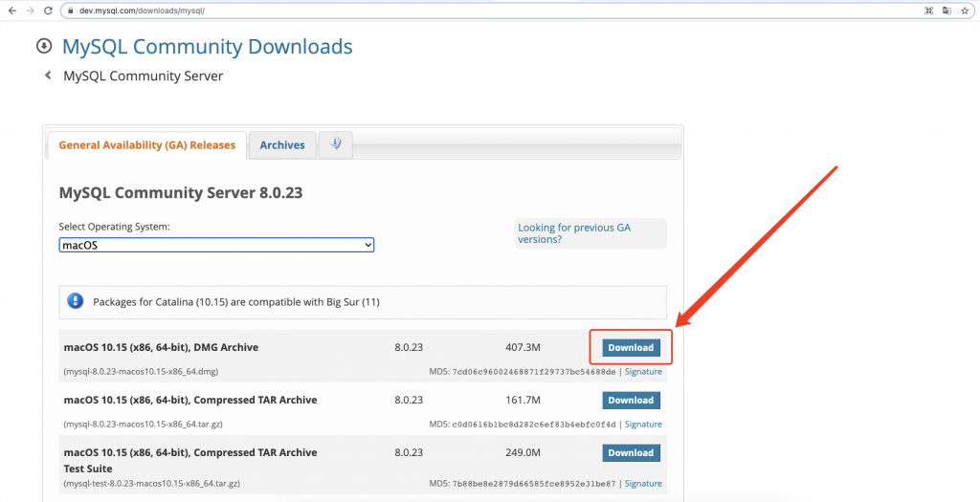The width and height of the screenshot is (980, 502).
Task: Open the MySQL Community Downloads heading link
Action: pyautogui.click(x=207, y=46)
